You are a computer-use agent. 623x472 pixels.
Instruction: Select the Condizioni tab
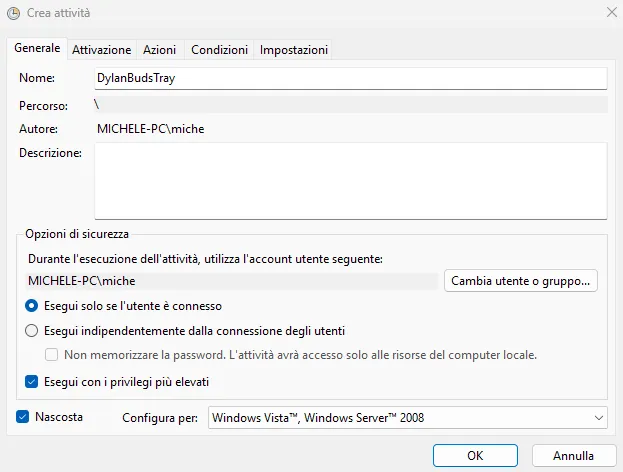(219, 50)
